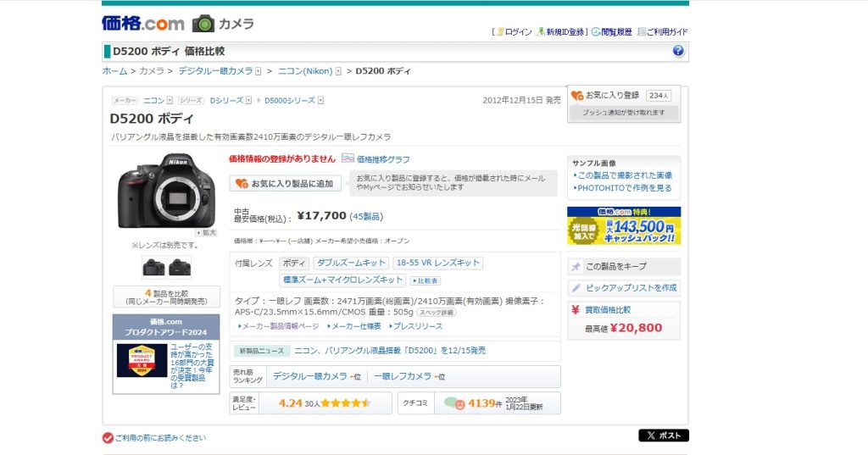This screenshot has width=868, height=455.
Task: Click the 4製品を比較 button
Action: click(x=167, y=297)
